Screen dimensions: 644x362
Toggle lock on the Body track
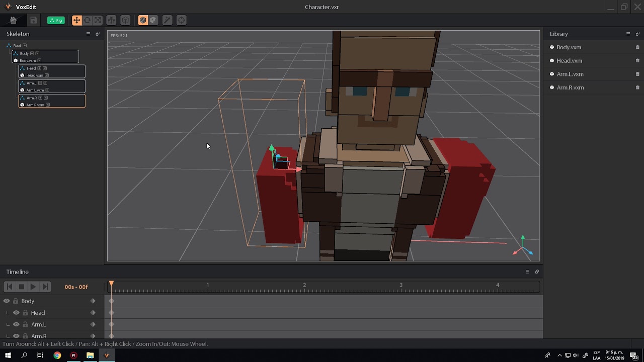(16, 301)
